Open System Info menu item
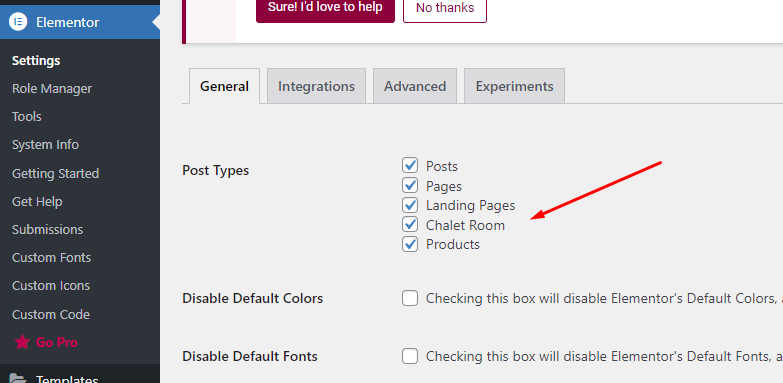783x383 pixels. pyautogui.click(x=45, y=145)
